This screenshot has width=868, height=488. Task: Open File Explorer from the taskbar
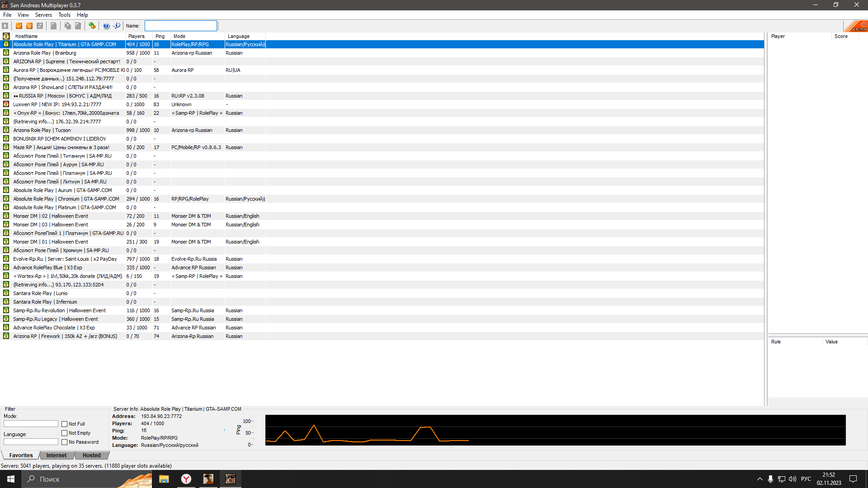pos(164,479)
